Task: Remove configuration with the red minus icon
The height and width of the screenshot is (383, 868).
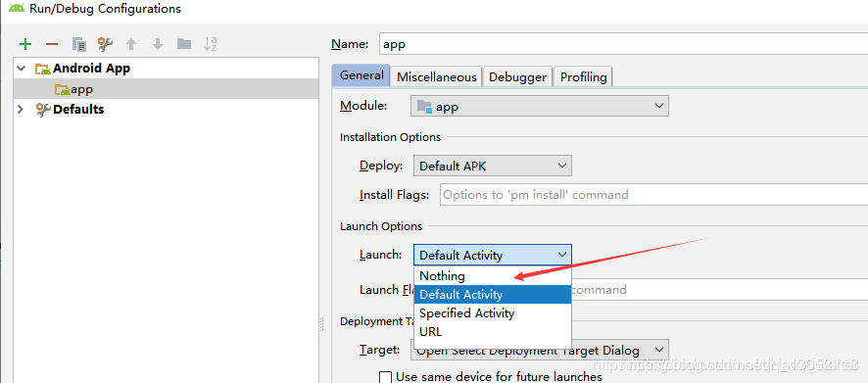Action: click(52, 44)
